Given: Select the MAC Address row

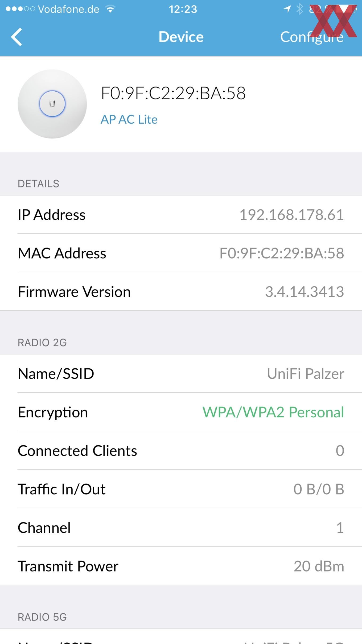Looking at the screenshot, I should pyautogui.click(x=181, y=253).
